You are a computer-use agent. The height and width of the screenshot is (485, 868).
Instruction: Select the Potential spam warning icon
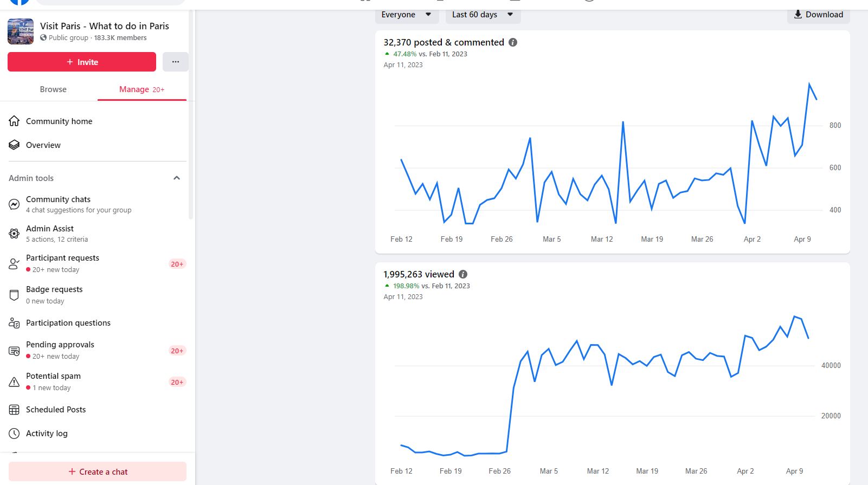[14, 382]
